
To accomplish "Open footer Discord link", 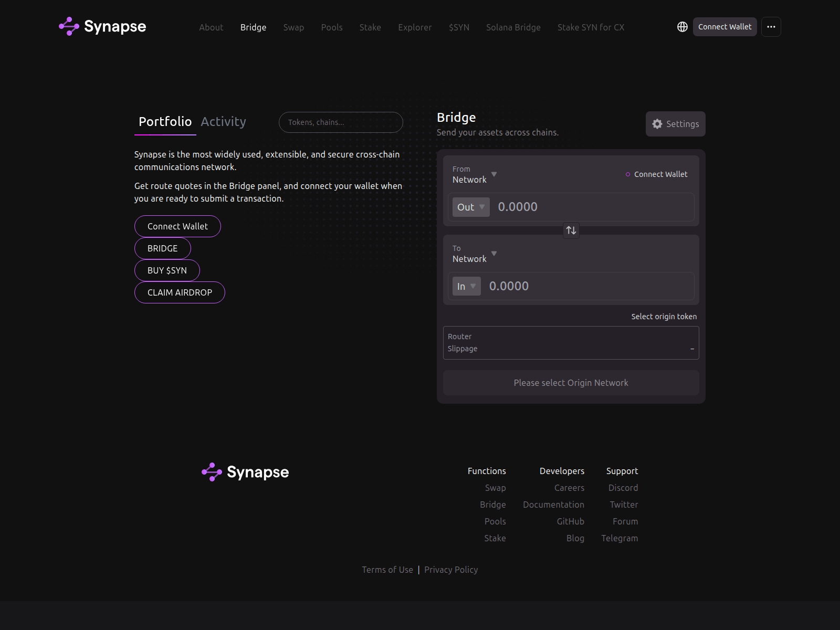I will pyautogui.click(x=623, y=488).
